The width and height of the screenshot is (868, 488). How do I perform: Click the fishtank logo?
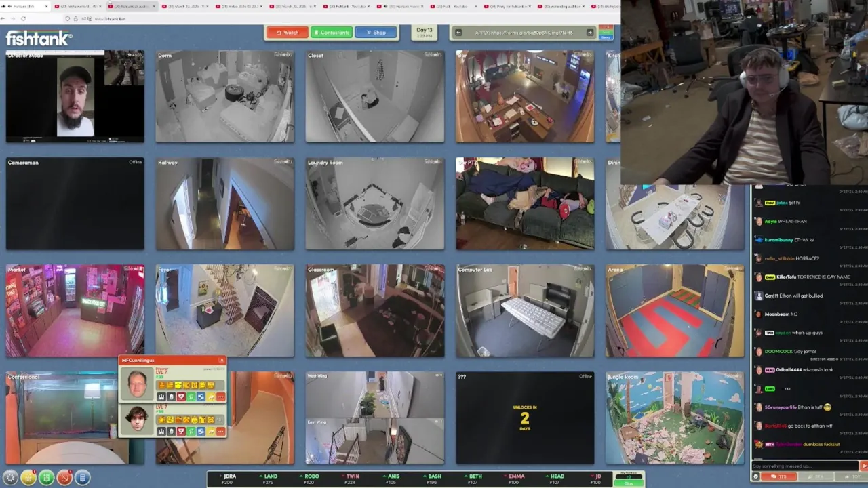pyautogui.click(x=39, y=38)
